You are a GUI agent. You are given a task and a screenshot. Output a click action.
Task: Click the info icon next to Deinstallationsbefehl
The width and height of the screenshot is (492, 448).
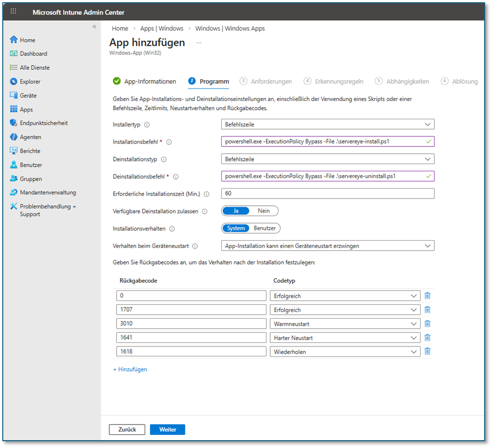(176, 177)
